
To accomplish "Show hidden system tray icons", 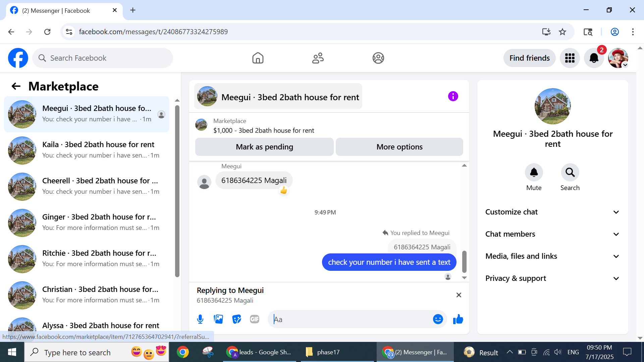I will (509, 352).
